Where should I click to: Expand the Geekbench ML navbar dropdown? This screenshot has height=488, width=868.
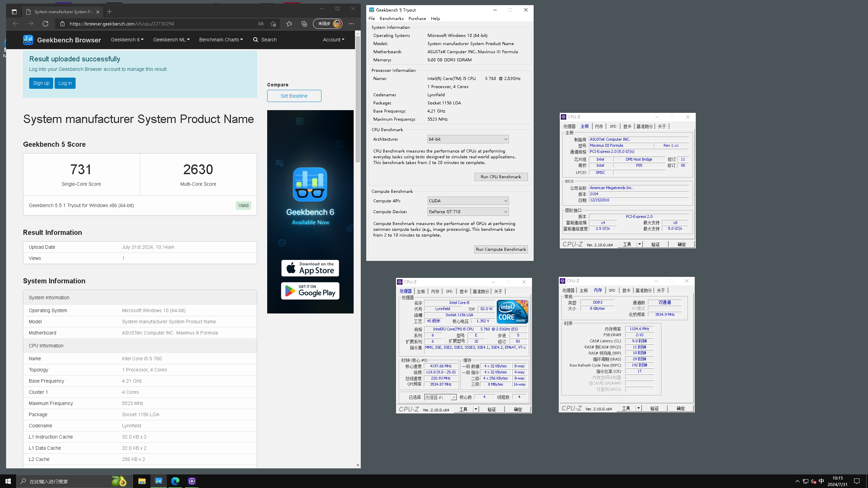[x=172, y=40]
